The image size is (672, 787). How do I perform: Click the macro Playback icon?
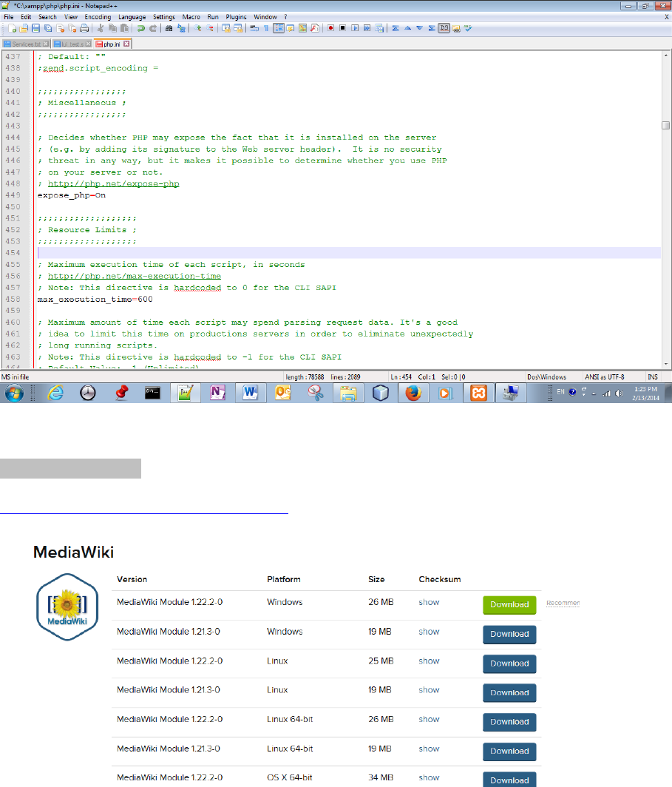355,27
